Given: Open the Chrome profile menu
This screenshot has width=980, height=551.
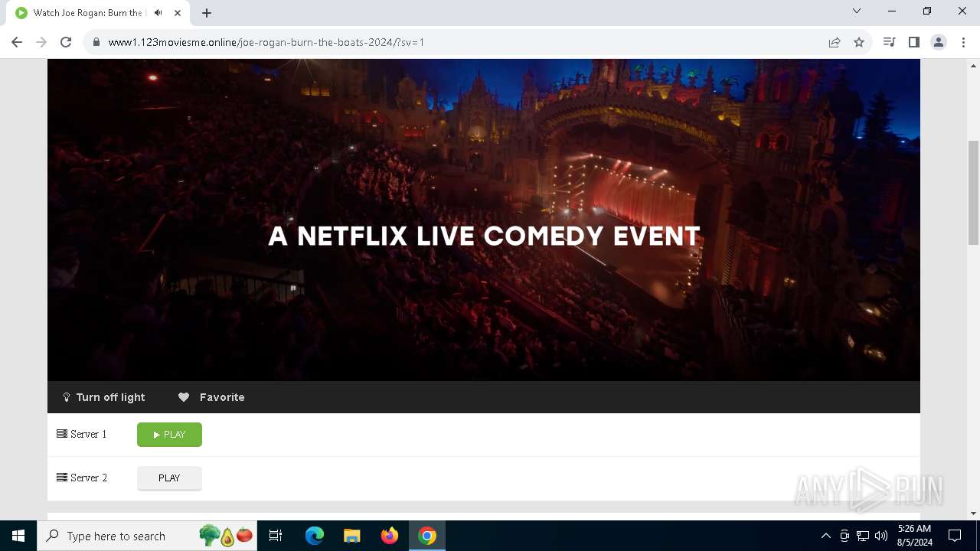Looking at the screenshot, I should (939, 42).
